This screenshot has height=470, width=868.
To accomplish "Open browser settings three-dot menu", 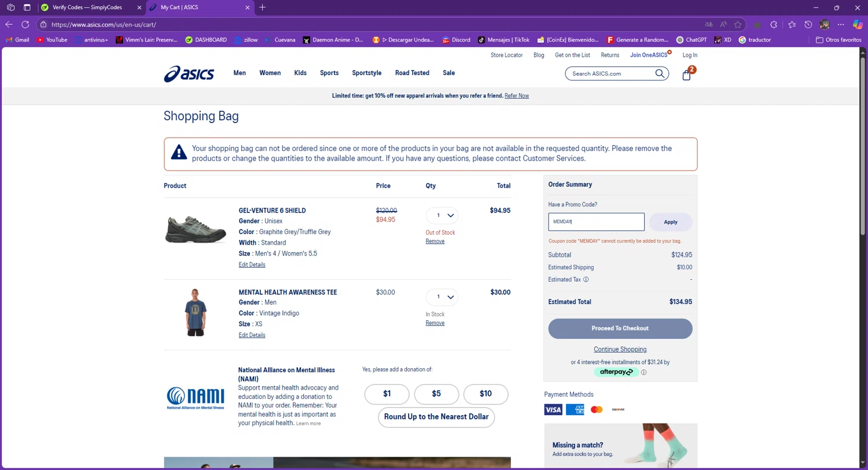I will (x=841, y=24).
